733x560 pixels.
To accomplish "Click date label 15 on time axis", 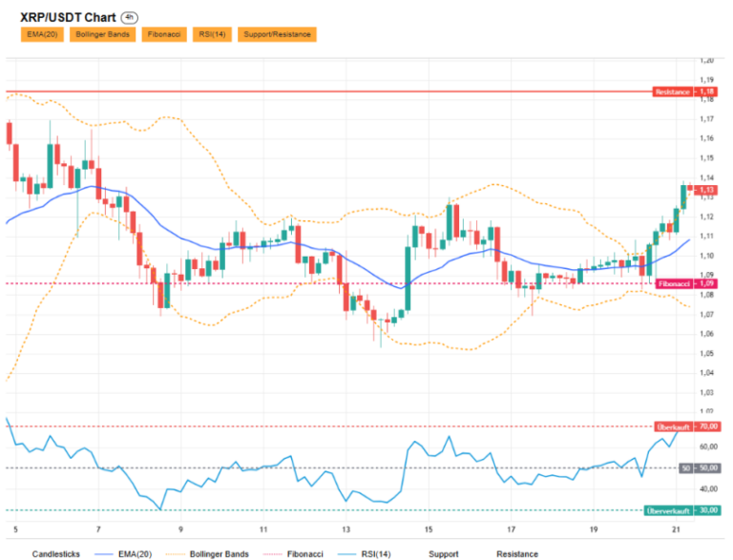I will 429,529.
